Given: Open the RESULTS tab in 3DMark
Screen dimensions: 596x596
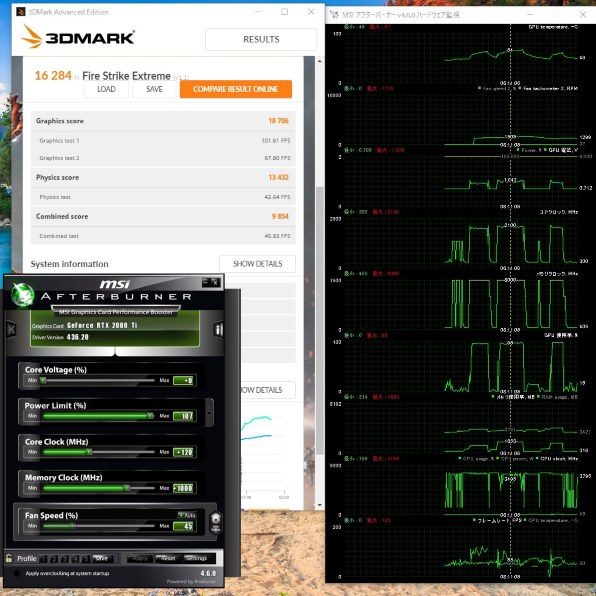Looking at the screenshot, I should 261,39.
